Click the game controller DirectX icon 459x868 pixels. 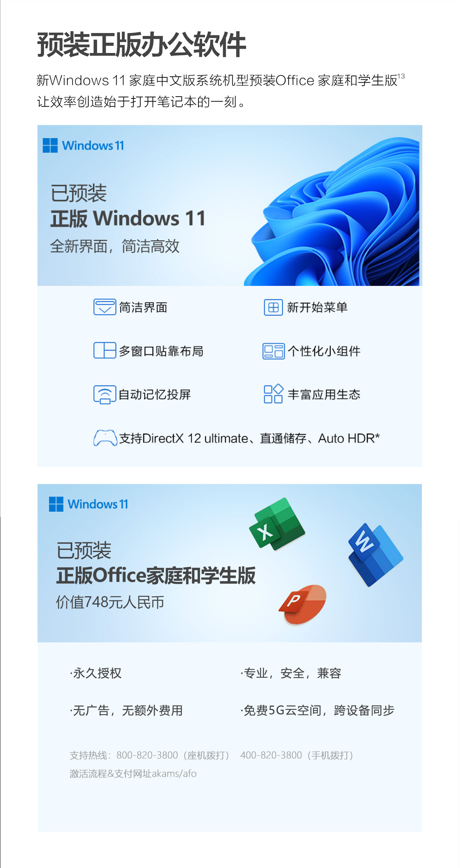tap(105, 438)
